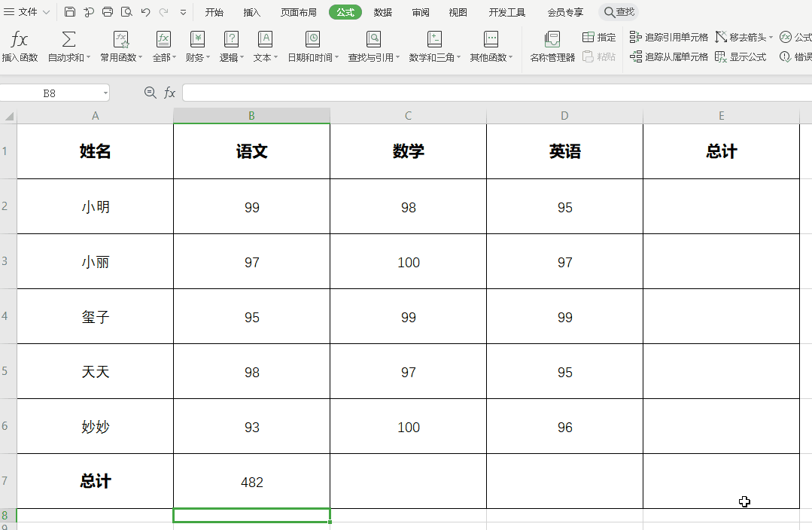The width and height of the screenshot is (812, 530).
Task: Click the 查找 search box
Action: [x=619, y=12]
